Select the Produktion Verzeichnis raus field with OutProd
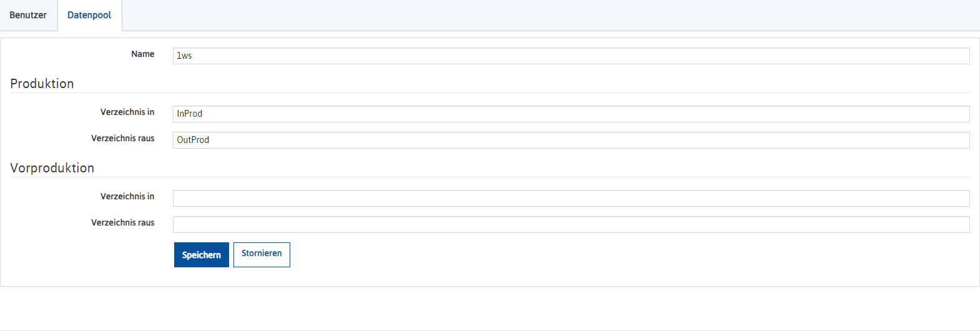The width and height of the screenshot is (980, 331). (x=571, y=140)
